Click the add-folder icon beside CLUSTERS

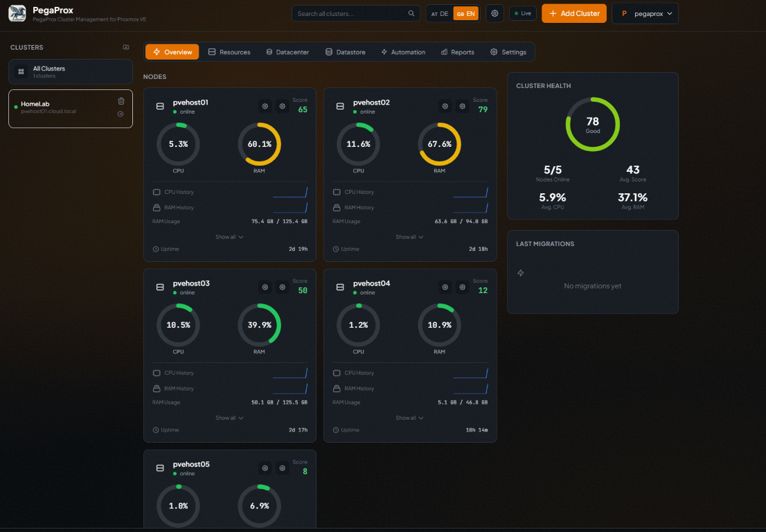[126, 47]
